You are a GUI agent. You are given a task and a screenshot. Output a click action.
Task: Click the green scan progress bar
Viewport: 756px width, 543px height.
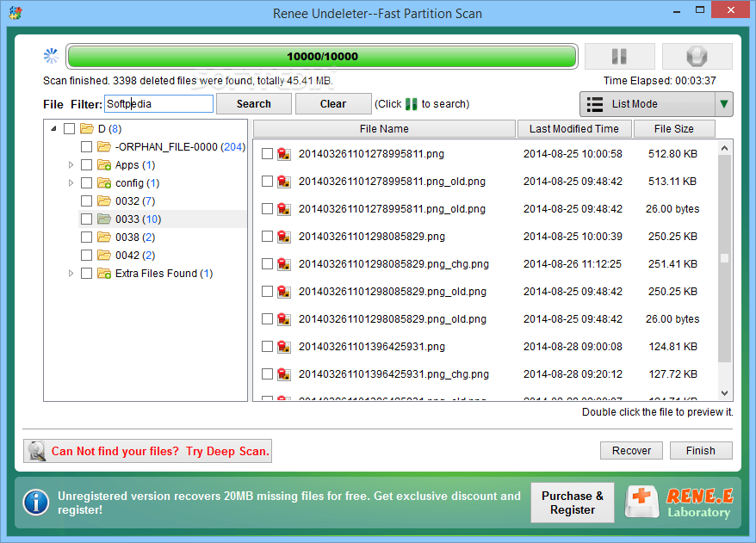[322, 57]
